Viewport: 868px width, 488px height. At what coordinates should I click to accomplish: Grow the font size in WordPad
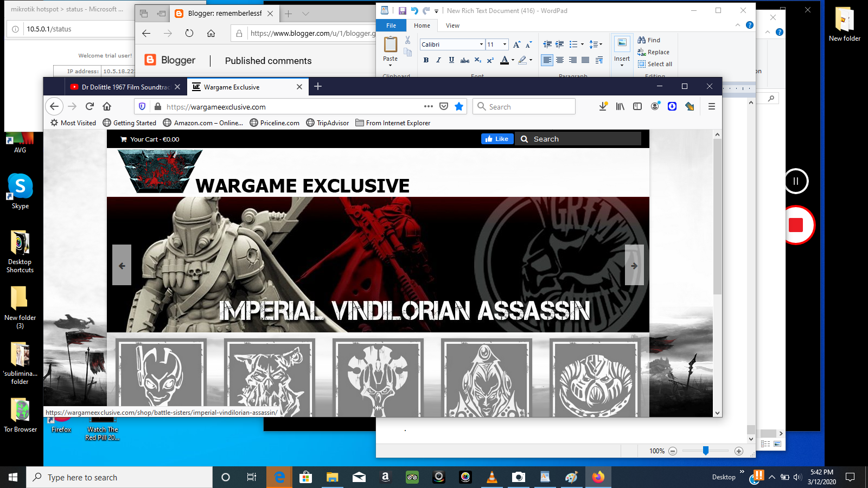[x=516, y=44]
